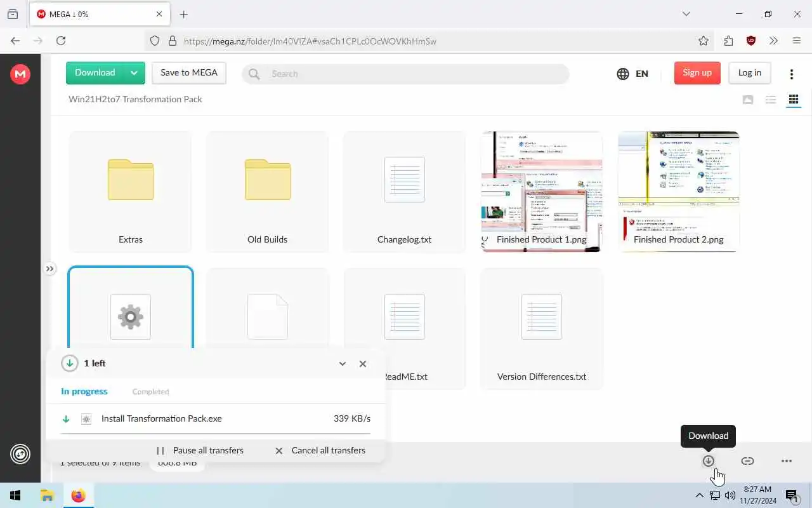Reload the page
This screenshot has height=508, width=812.
click(x=61, y=41)
